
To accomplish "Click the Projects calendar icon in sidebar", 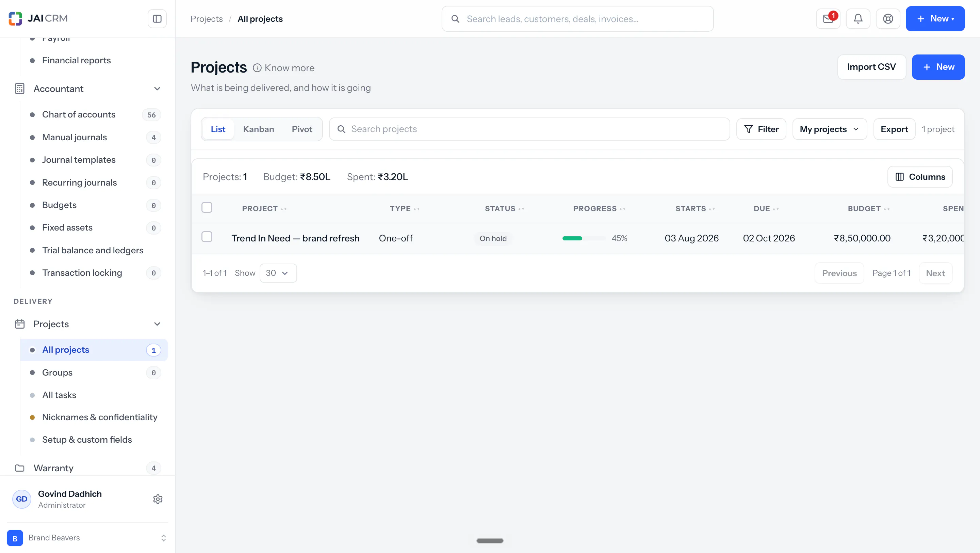I will point(19,324).
